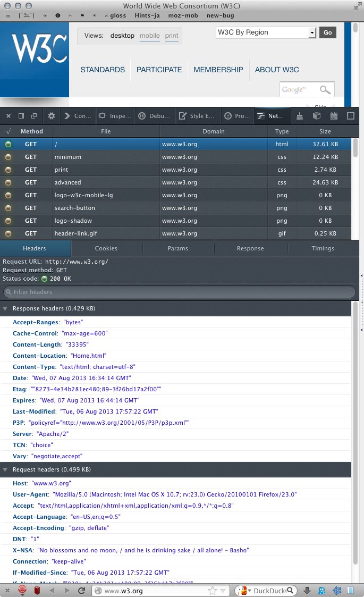This screenshot has height=597, width=364.
Task: Switch to the mobile view link
Action: click(150, 36)
